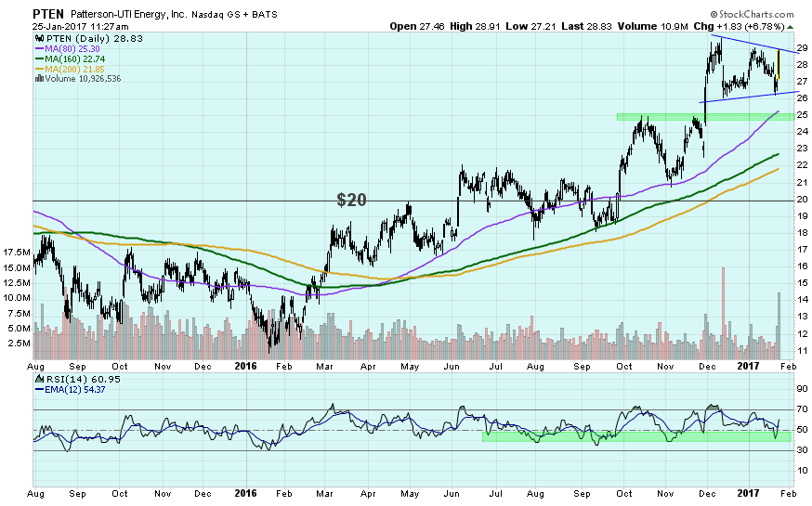
Task: Click the 2016 label on the RSI panel date axis
Action: pos(245,493)
